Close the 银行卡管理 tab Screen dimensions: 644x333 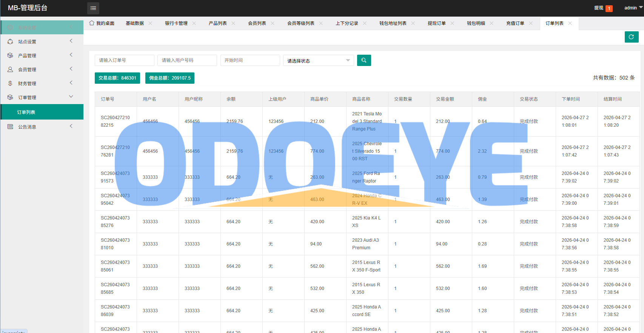pos(194,23)
